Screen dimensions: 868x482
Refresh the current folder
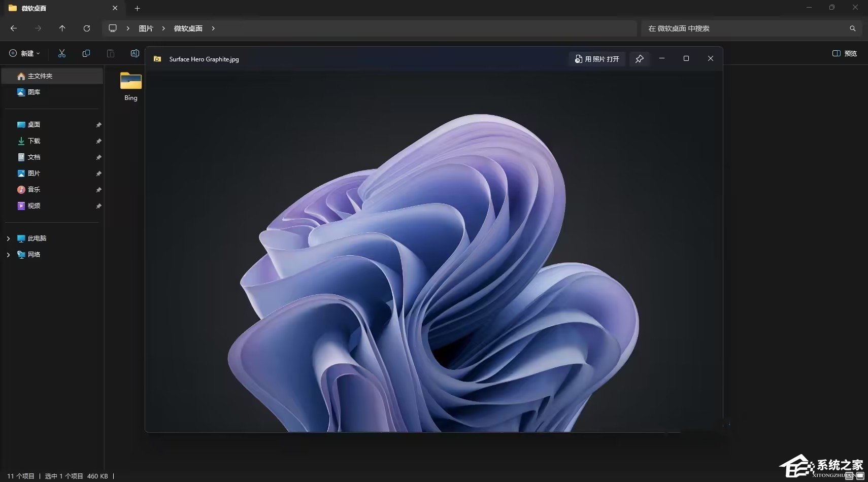(87, 28)
